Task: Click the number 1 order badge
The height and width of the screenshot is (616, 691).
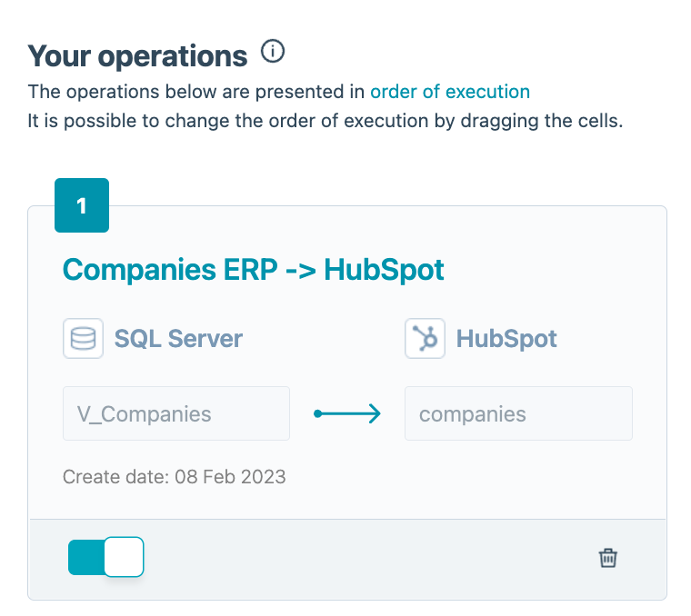Action: 82,206
